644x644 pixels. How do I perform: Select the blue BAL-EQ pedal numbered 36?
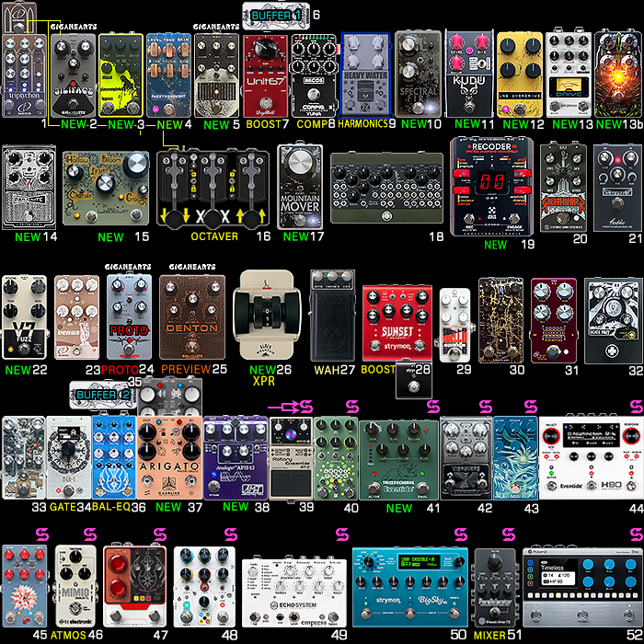click(114, 458)
